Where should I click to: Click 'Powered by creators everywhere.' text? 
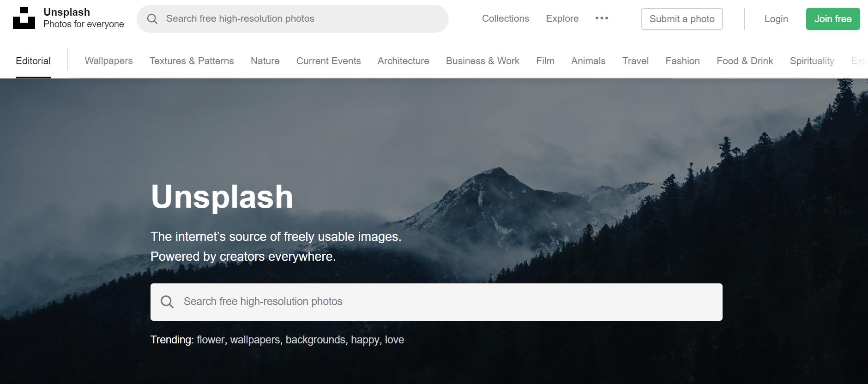243,257
